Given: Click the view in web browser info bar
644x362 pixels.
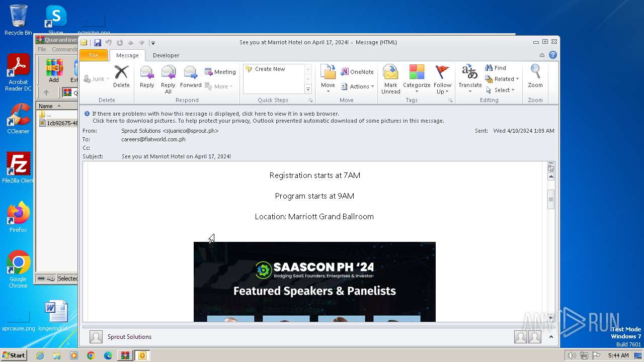Looking at the screenshot, I should click(x=215, y=114).
